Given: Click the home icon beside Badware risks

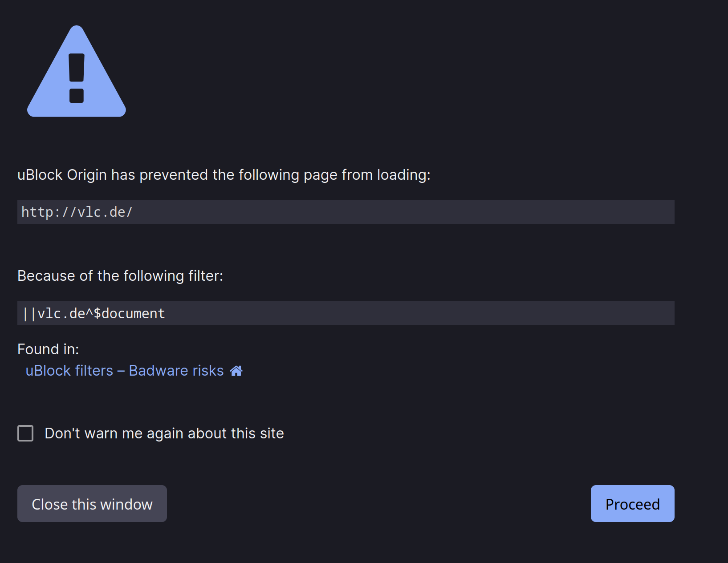Looking at the screenshot, I should click(236, 371).
